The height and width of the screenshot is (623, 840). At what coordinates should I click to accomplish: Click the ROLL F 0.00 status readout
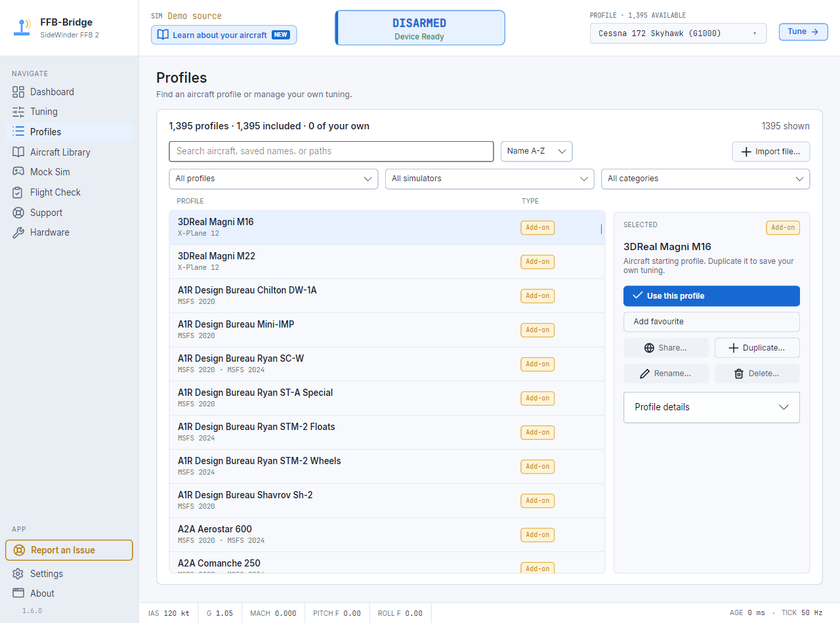tap(400, 613)
